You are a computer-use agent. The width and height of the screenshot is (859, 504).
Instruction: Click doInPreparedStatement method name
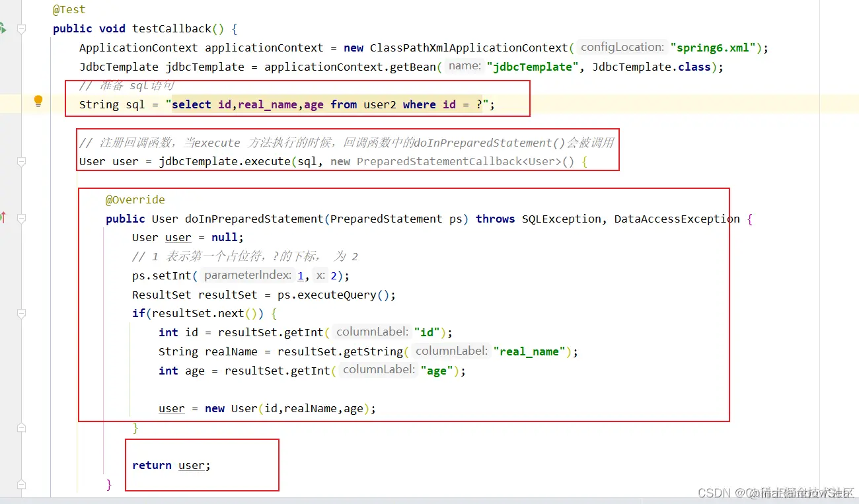tap(254, 219)
